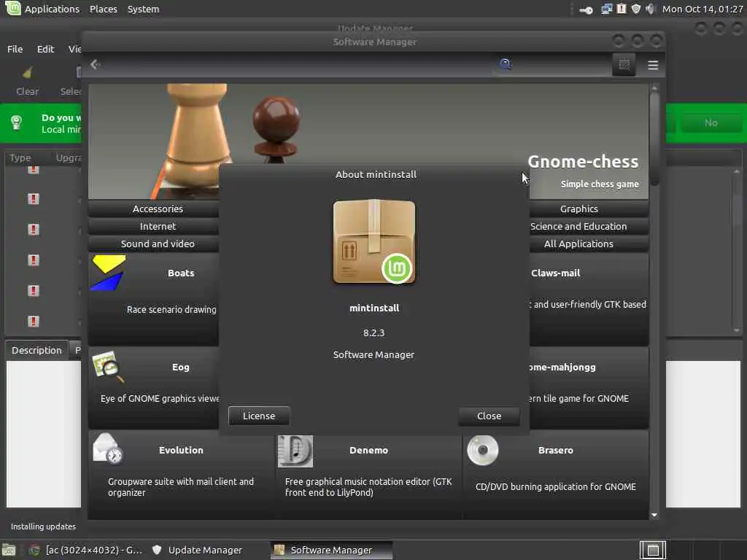Click the clock showing Mon Oct 14, 01:27

(703, 9)
